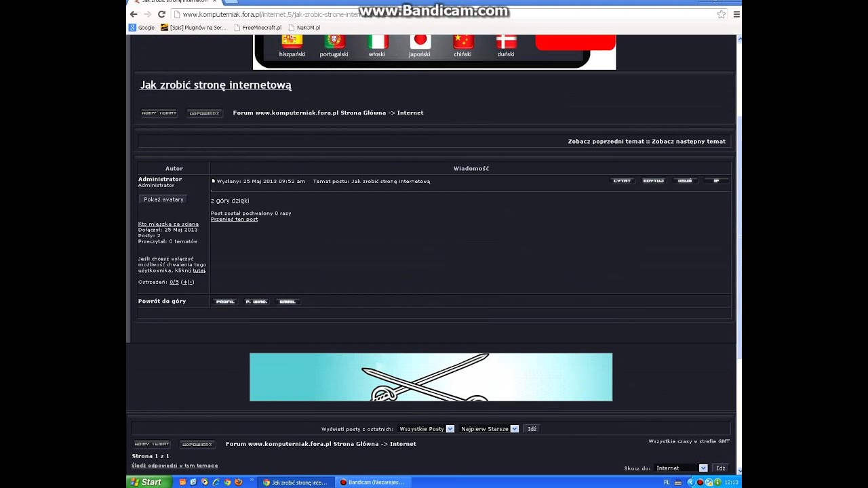
Task: Click the Chrome browser tab title
Action: click(x=174, y=2)
